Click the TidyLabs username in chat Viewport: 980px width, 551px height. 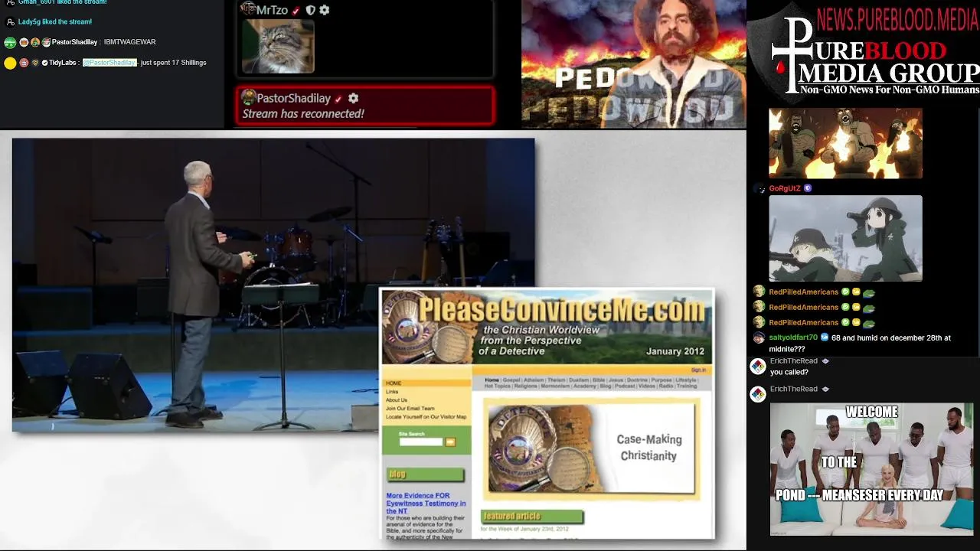tap(63, 63)
